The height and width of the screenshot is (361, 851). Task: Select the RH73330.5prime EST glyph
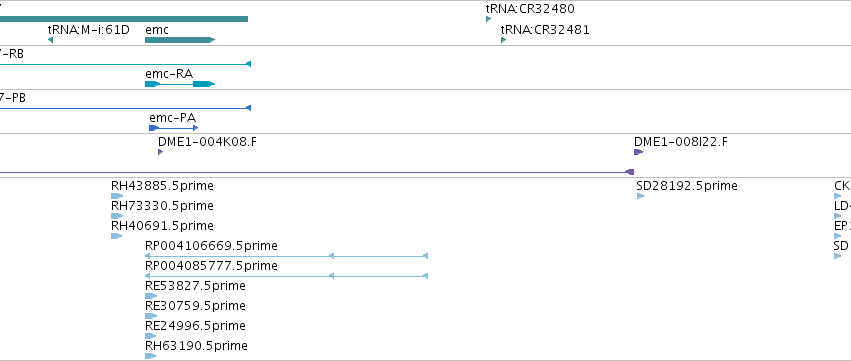117,216
